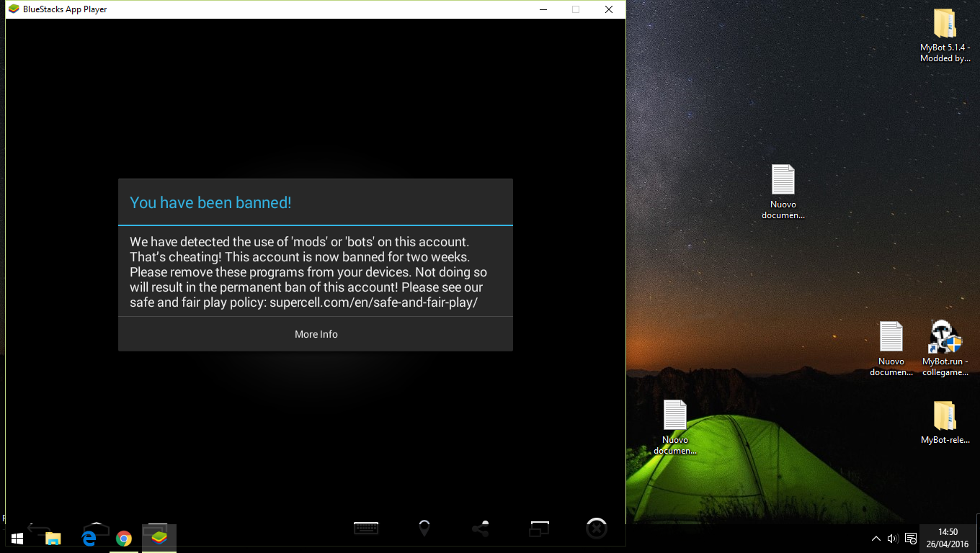Viewport: 980px width, 553px height.
Task: Close the BlueStacks App Player window
Action: pyautogui.click(x=609, y=9)
